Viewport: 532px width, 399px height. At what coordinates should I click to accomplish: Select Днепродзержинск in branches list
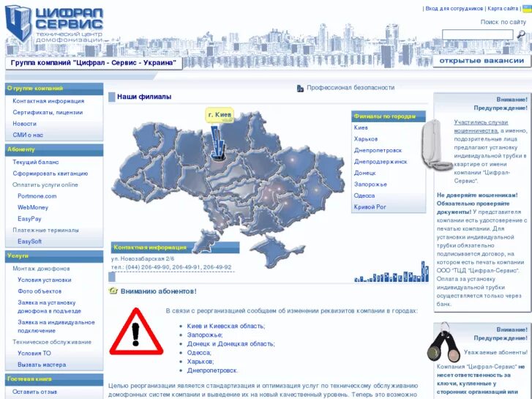click(381, 162)
